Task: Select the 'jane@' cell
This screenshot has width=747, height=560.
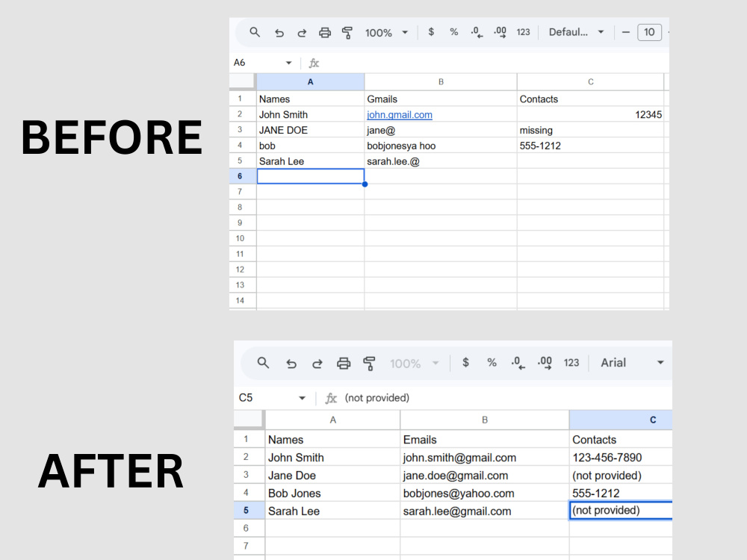Action: [441, 130]
